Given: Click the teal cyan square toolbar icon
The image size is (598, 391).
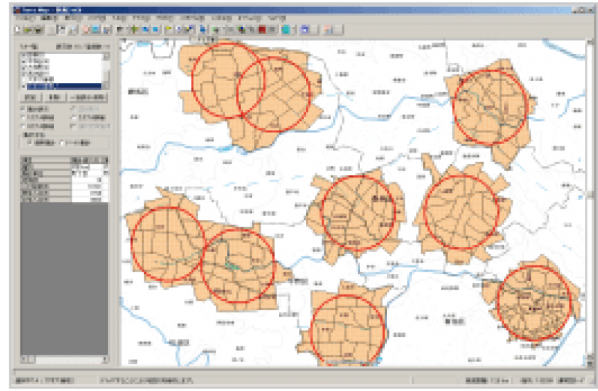Looking at the screenshot, I should point(286,30).
